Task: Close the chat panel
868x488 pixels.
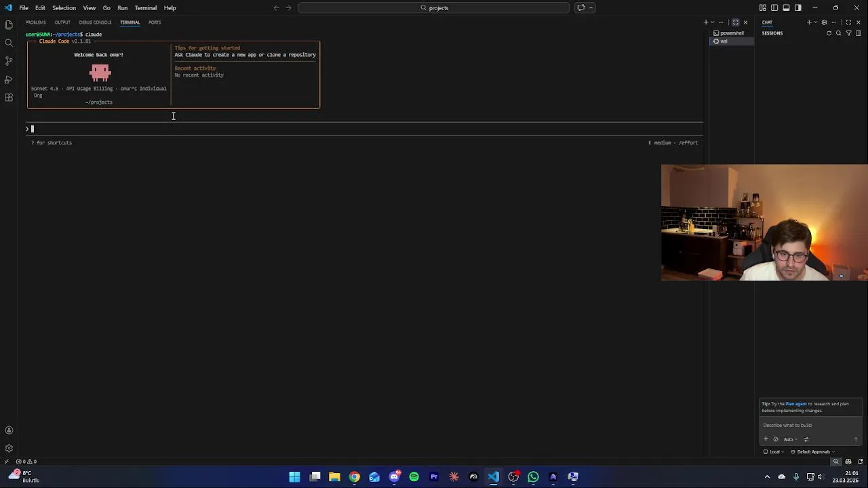Action: (x=859, y=22)
